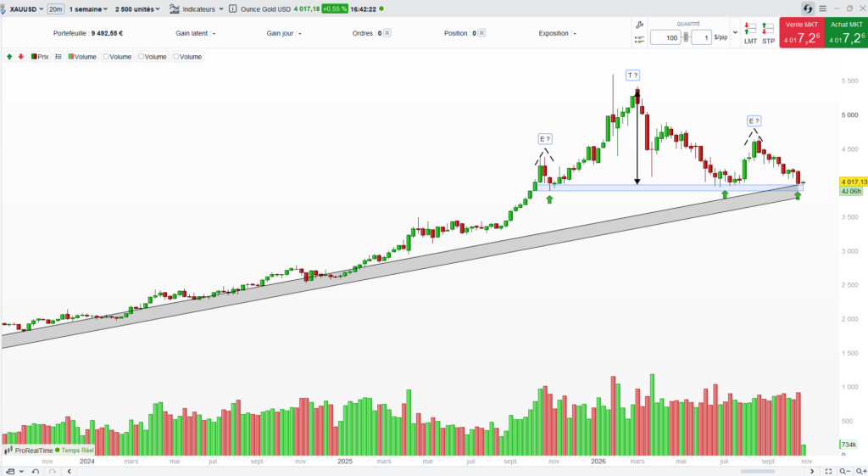Click the 2025 label on time axis
This screenshot has height=476, width=868.
345,461
